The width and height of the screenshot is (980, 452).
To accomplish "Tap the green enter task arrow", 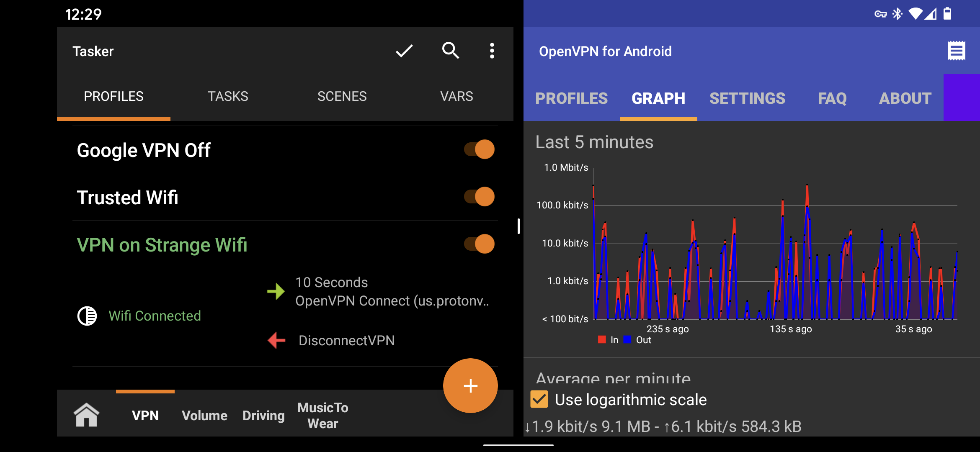I will click(276, 291).
